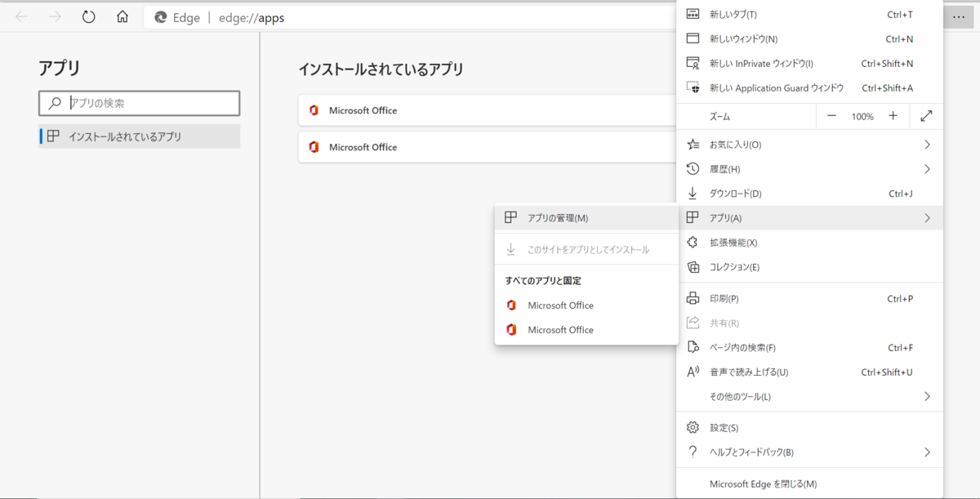Reload the page with refresh icon

(x=89, y=17)
